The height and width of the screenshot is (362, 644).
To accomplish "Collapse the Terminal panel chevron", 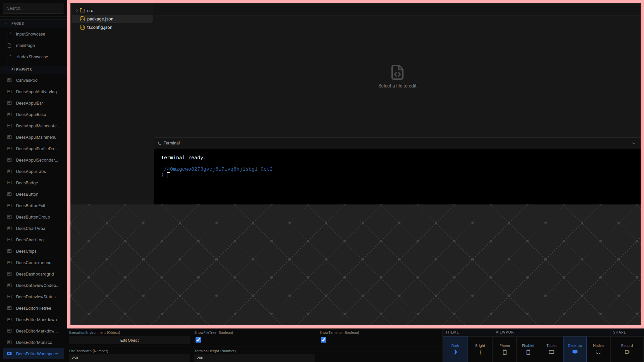I will click(x=634, y=143).
